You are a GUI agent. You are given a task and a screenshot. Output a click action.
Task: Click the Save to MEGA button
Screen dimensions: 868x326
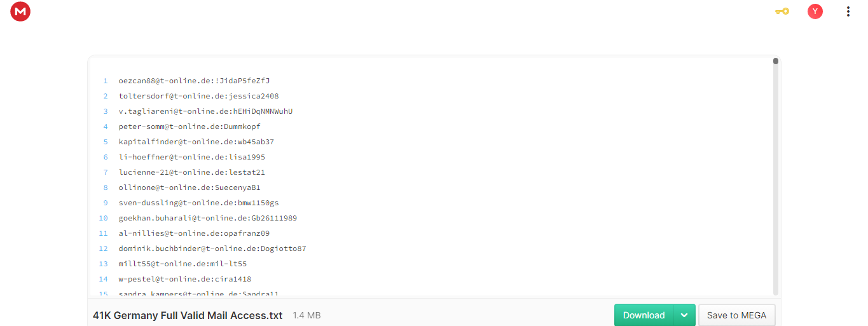736,315
